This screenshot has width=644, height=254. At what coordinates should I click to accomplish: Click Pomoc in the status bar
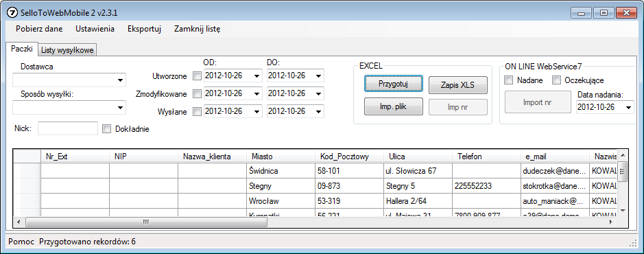coord(21,242)
